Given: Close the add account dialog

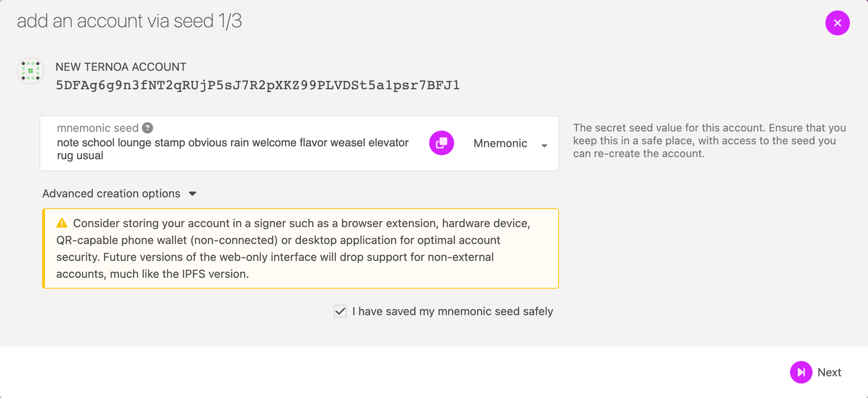Looking at the screenshot, I should click(x=837, y=23).
